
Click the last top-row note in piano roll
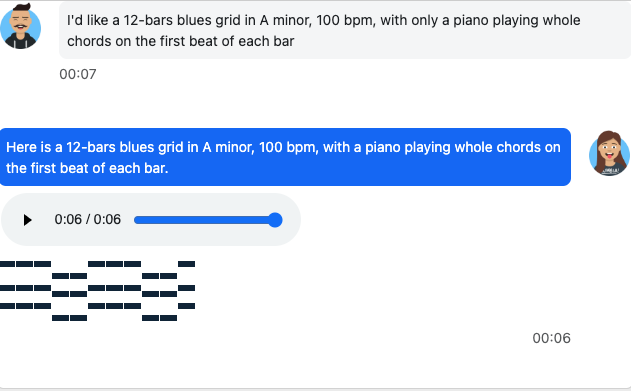[x=186, y=264]
